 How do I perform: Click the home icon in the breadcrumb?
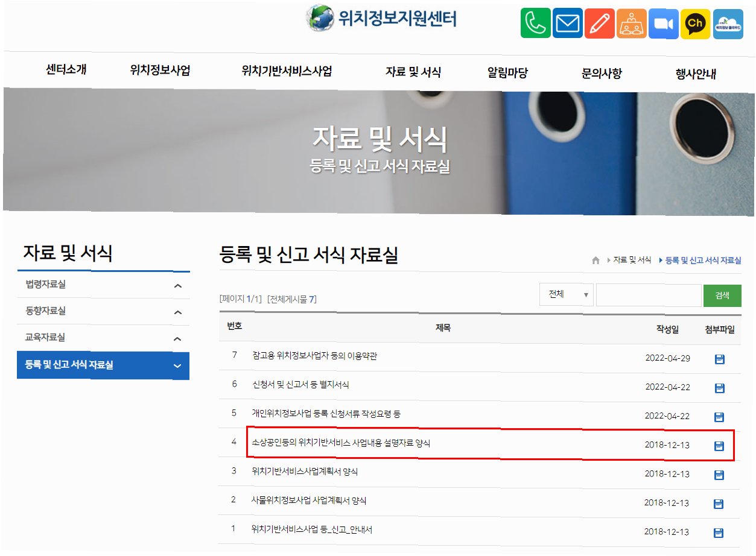tap(596, 261)
